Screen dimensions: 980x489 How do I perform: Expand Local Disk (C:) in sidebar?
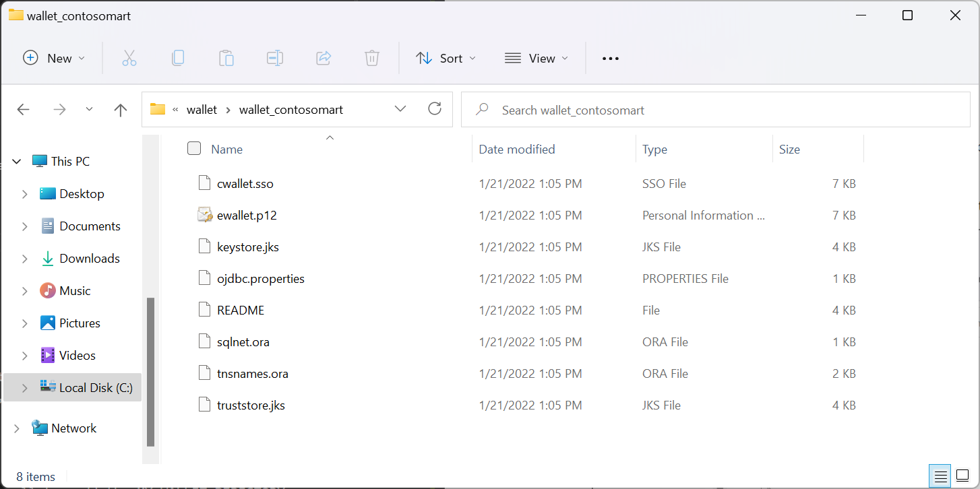(25, 387)
